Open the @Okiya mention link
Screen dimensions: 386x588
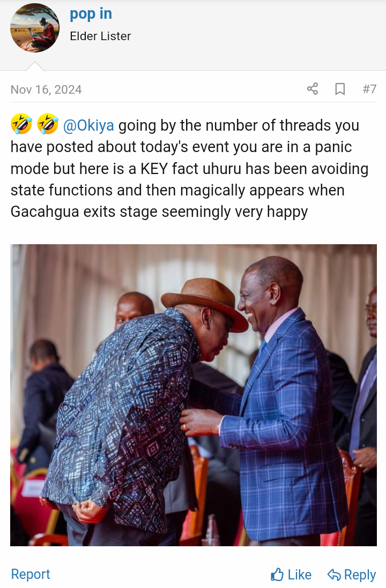(88, 125)
